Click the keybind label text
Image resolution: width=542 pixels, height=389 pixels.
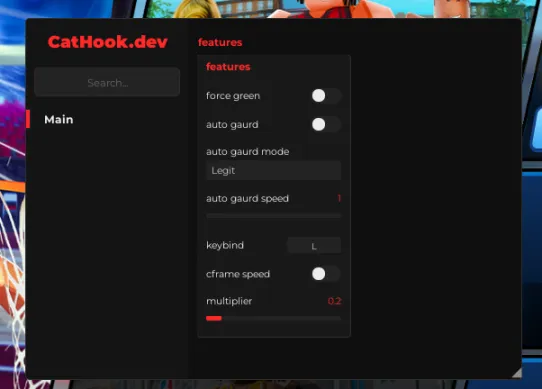pos(225,246)
